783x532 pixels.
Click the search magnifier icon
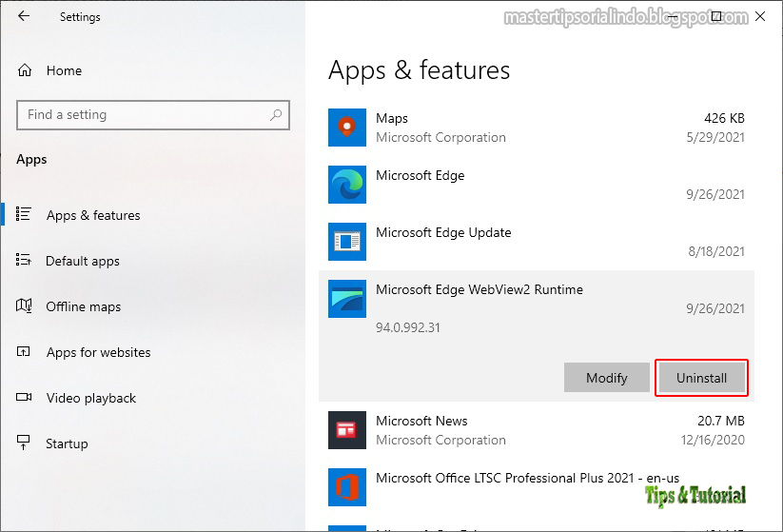click(276, 115)
